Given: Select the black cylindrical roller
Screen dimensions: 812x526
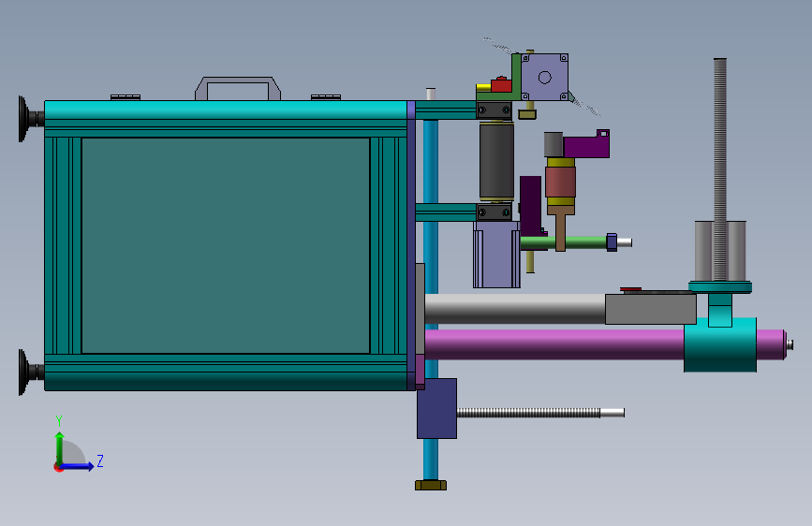Looking at the screenshot, I should (496, 160).
